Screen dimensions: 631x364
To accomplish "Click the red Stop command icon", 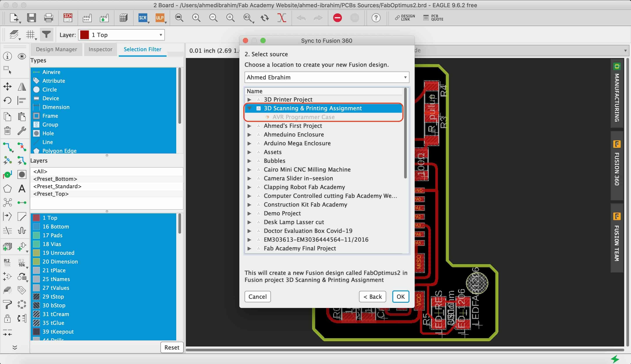I will pos(337,18).
